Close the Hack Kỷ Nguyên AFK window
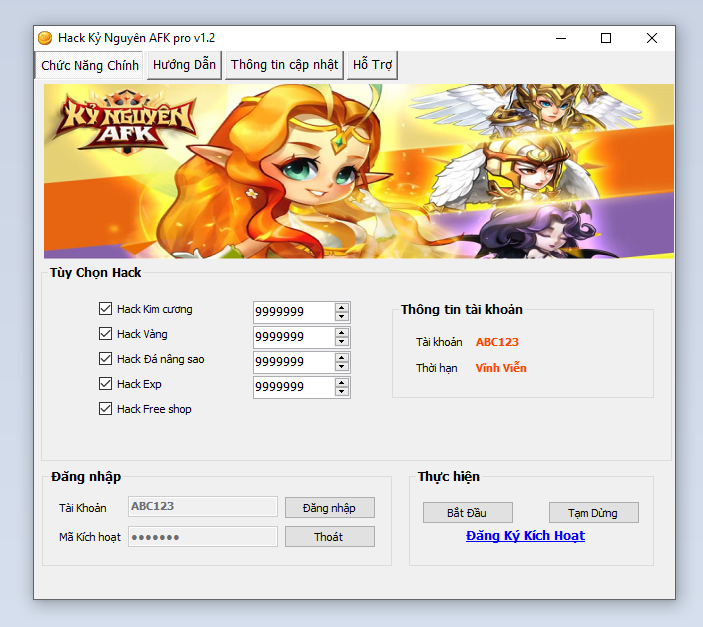This screenshot has width=703, height=627. point(652,38)
